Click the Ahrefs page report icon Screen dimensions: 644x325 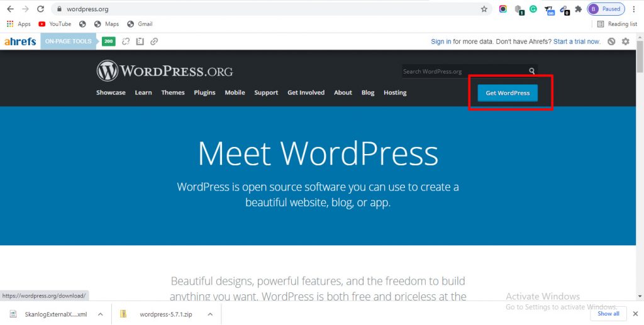140,41
